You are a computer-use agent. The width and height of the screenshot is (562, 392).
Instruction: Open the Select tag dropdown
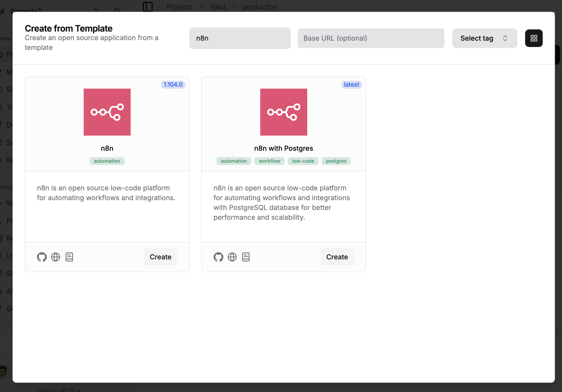[x=484, y=38]
